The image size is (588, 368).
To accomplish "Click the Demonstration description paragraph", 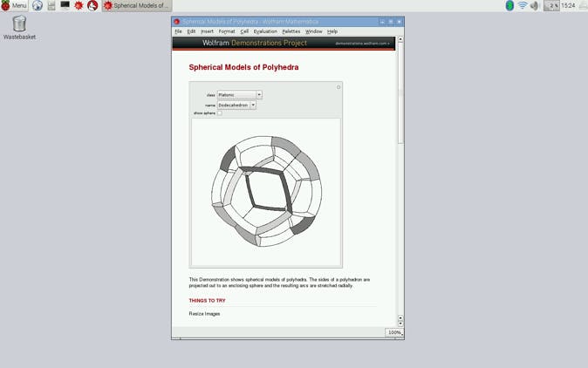I will tap(279, 283).
